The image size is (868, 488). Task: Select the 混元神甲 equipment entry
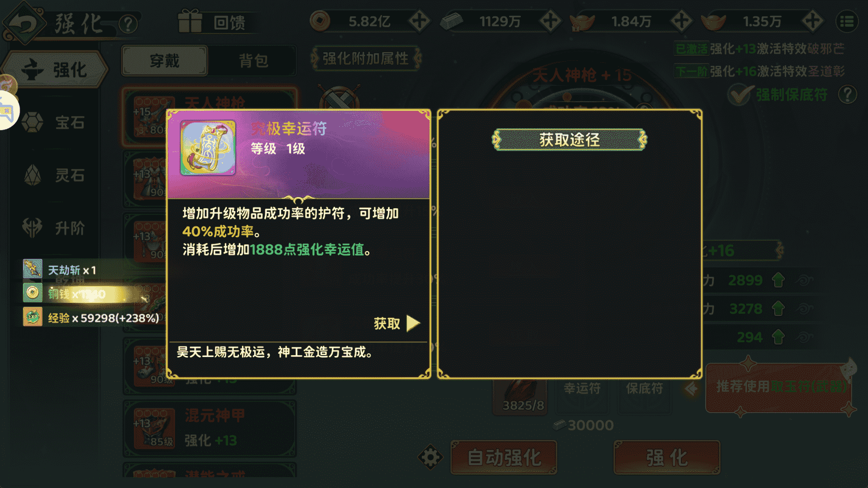tap(210, 428)
